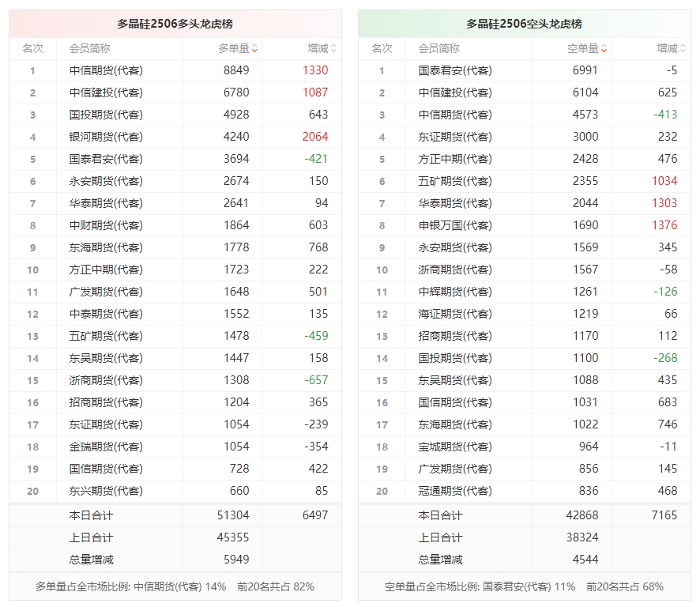Image resolution: width=700 pixels, height=607 pixels.
Task: Click long total change 5949
Action: click(x=236, y=560)
